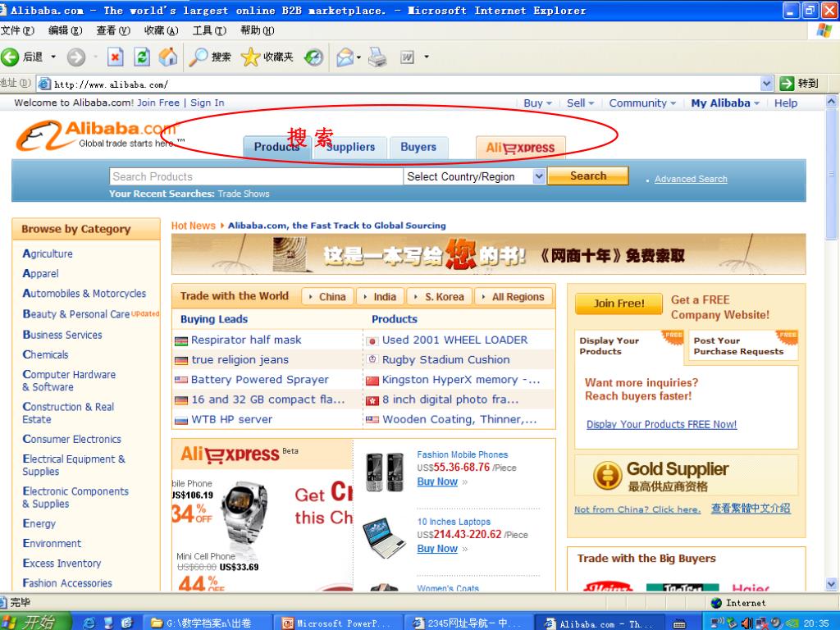This screenshot has width=840, height=630.
Task: Click the Internet zone globe in status bar
Action: coord(716,603)
